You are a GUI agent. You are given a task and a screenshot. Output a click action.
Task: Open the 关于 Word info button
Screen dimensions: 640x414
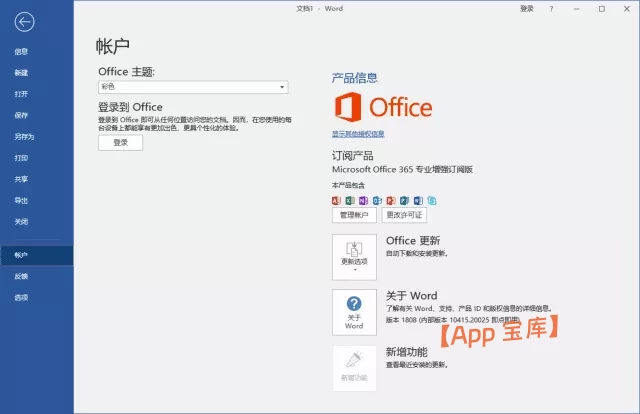354,312
